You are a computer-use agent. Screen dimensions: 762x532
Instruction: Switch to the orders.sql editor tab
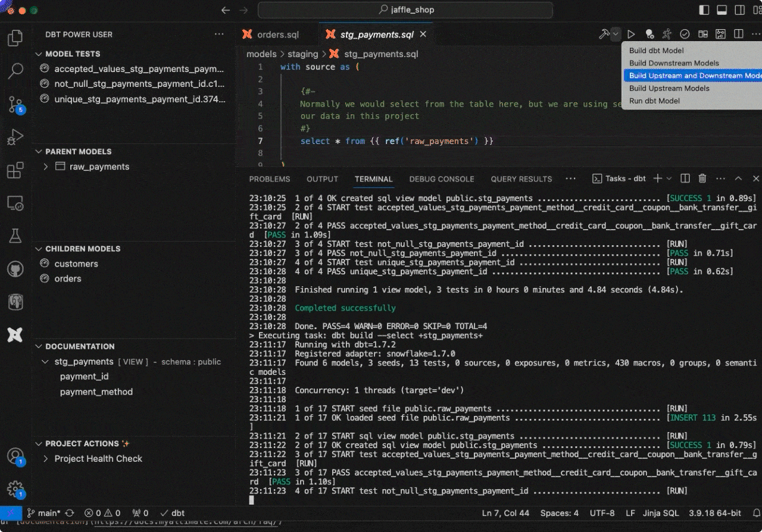pos(277,35)
